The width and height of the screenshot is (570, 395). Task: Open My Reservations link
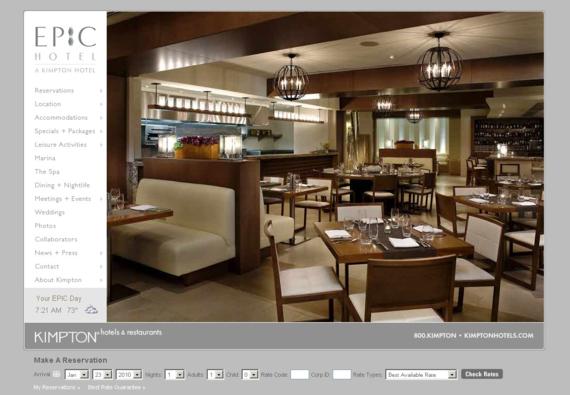pos(56,388)
